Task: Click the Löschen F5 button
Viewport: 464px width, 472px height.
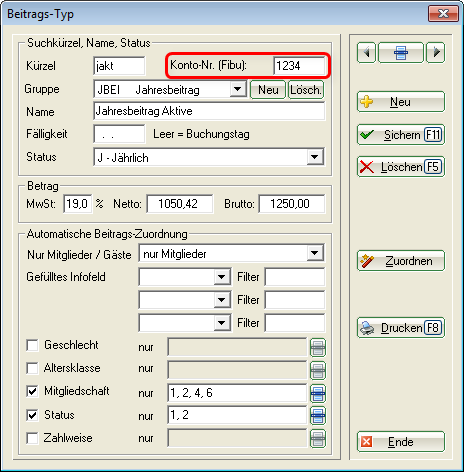Action: (x=401, y=167)
